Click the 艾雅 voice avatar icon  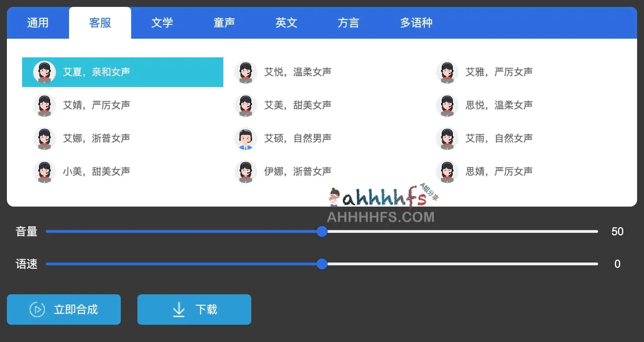coord(447,72)
